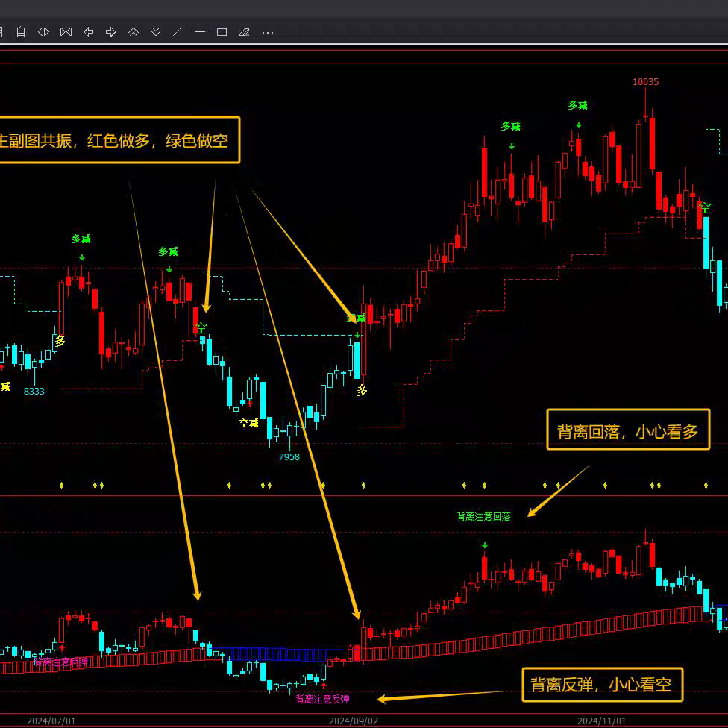Click the date label 2024/09/02
This screenshot has width=728, height=728.
[x=354, y=721]
